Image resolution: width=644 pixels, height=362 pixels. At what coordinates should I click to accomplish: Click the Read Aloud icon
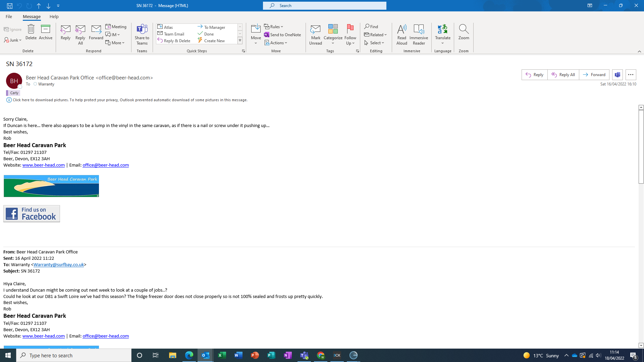(x=401, y=34)
